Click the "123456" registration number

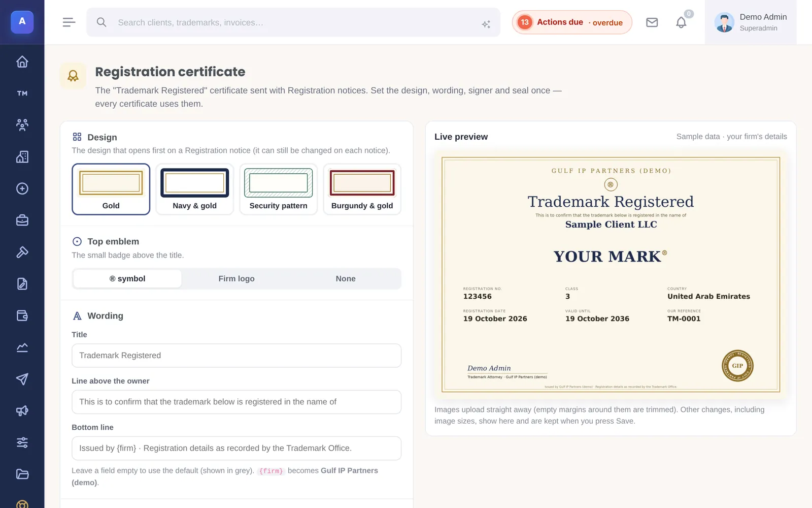coord(478,297)
